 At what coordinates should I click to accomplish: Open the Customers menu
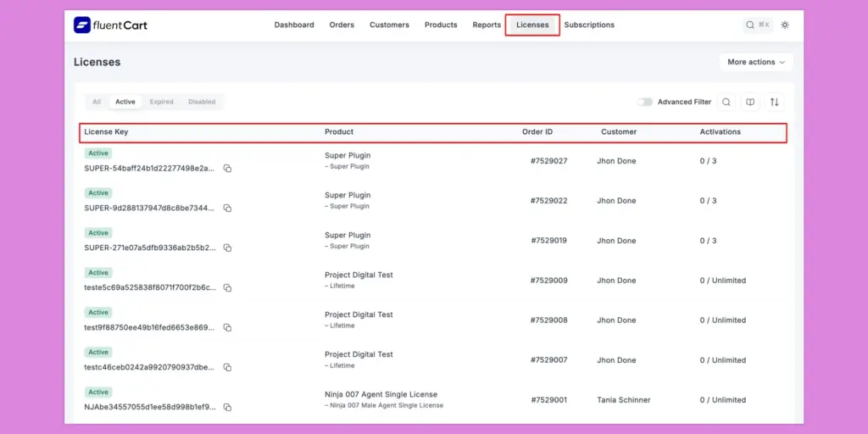pyautogui.click(x=389, y=25)
